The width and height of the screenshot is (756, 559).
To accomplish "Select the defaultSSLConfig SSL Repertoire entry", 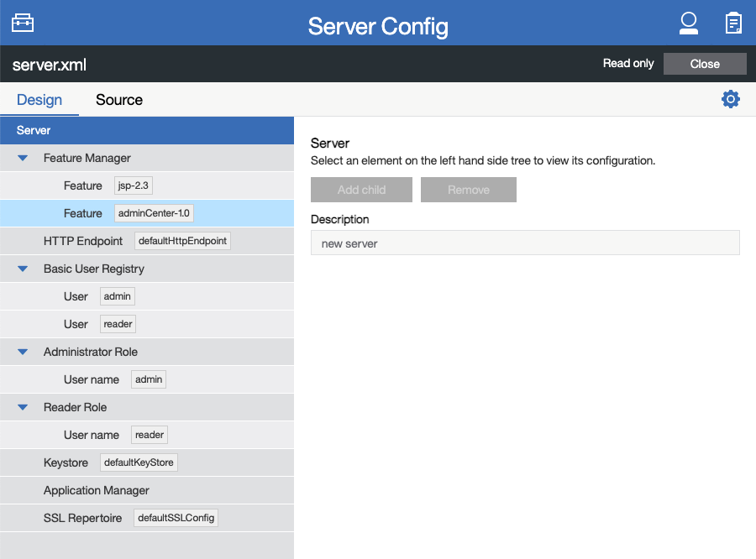I will pos(176,517).
